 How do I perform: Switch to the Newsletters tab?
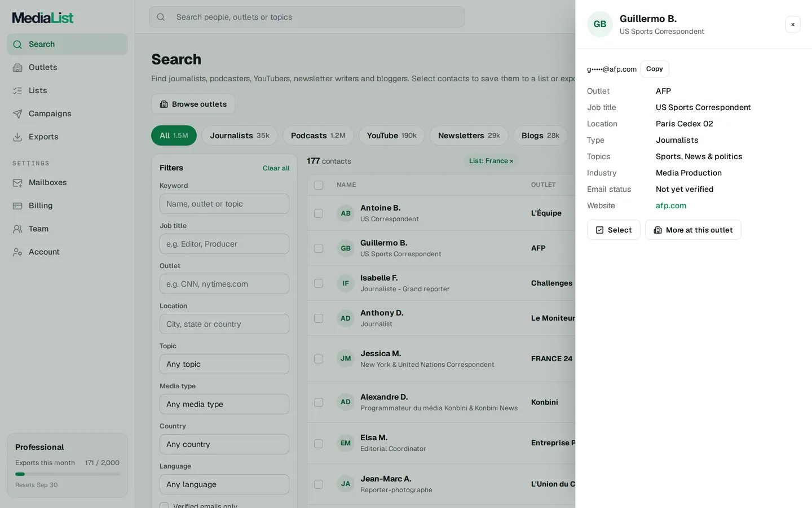tap(469, 135)
